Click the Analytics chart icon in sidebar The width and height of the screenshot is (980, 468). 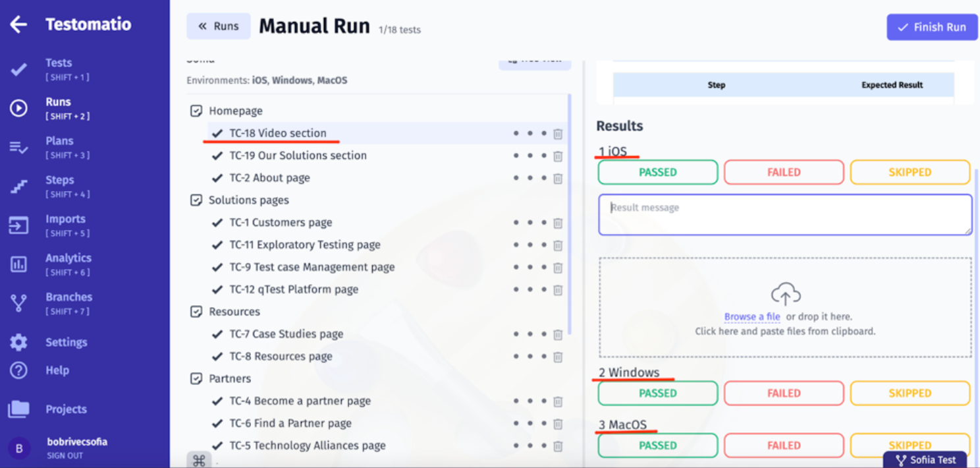coord(18,265)
